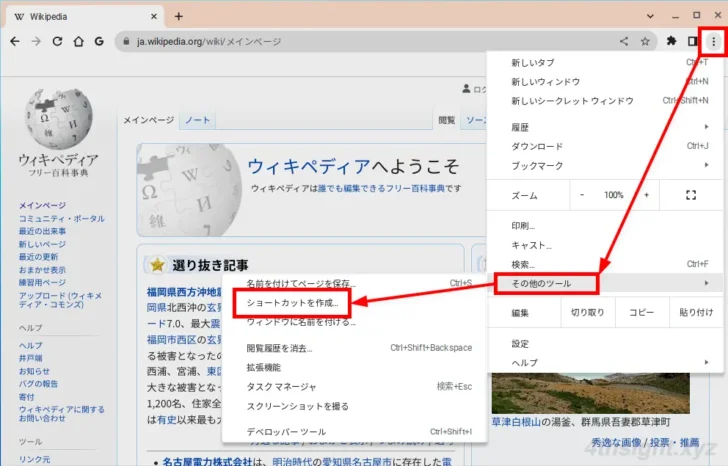Select ショートカットを作成...

[x=355, y=303]
